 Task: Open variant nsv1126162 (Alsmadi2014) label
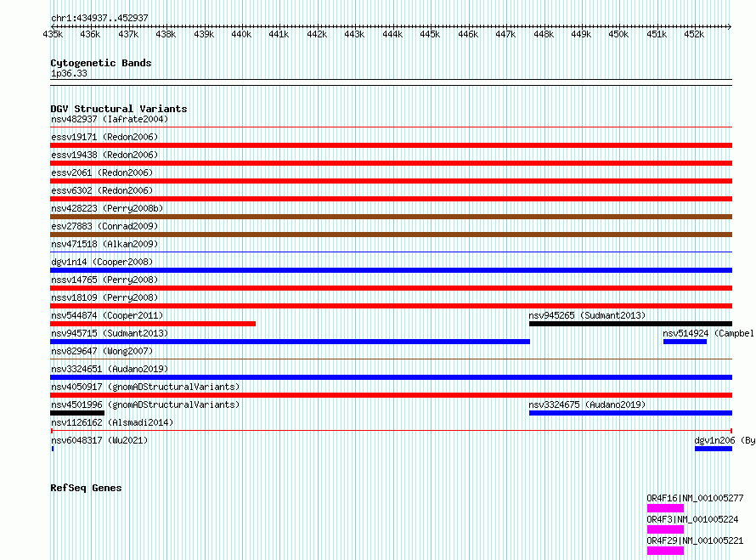[112, 422]
